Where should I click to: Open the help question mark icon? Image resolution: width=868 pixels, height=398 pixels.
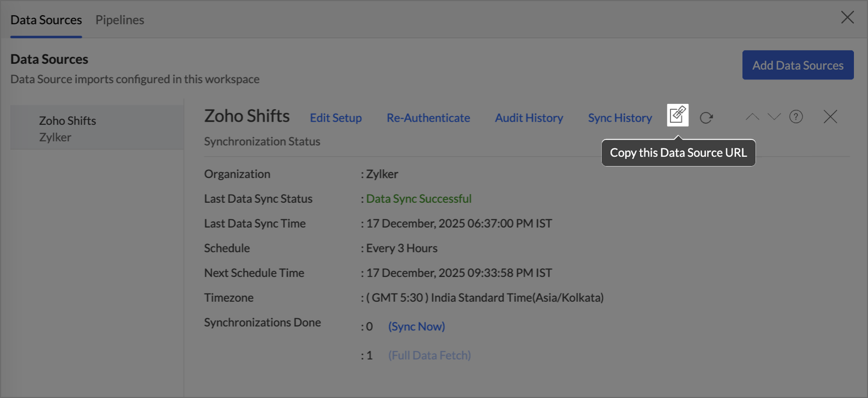(x=795, y=117)
